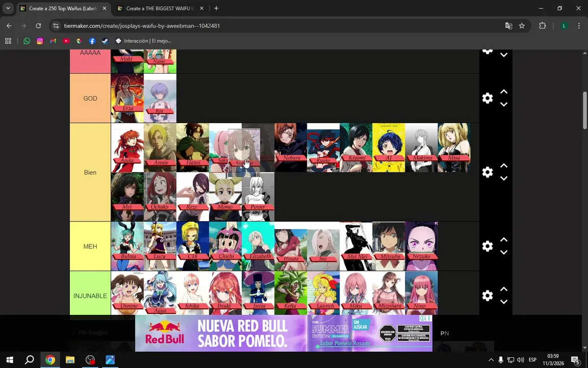View site information icon
The width and height of the screenshot is (588, 368).
[56, 26]
